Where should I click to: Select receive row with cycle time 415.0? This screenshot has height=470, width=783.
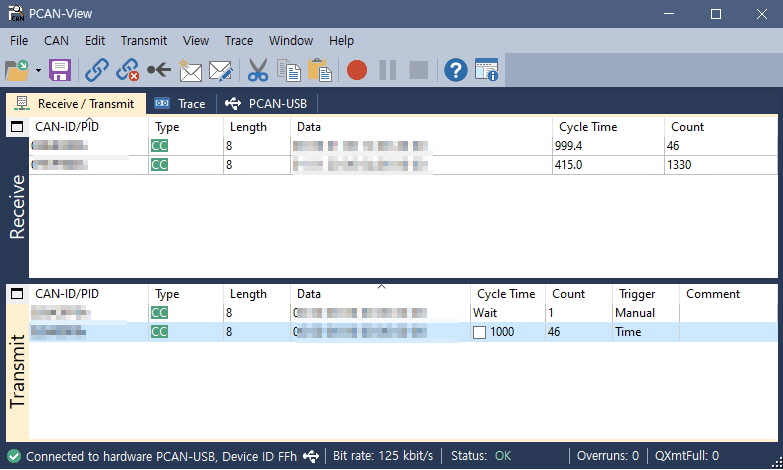403,165
